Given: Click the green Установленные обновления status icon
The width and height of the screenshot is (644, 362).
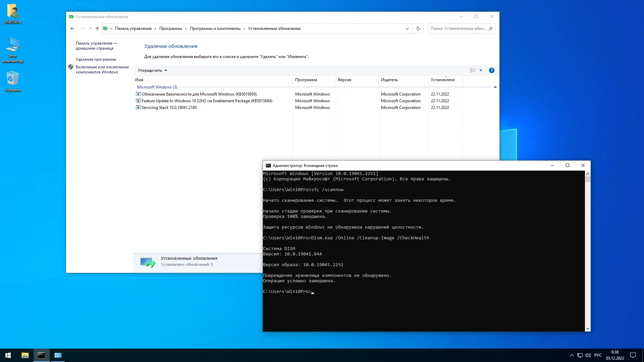Looking at the screenshot, I should click(x=148, y=262).
